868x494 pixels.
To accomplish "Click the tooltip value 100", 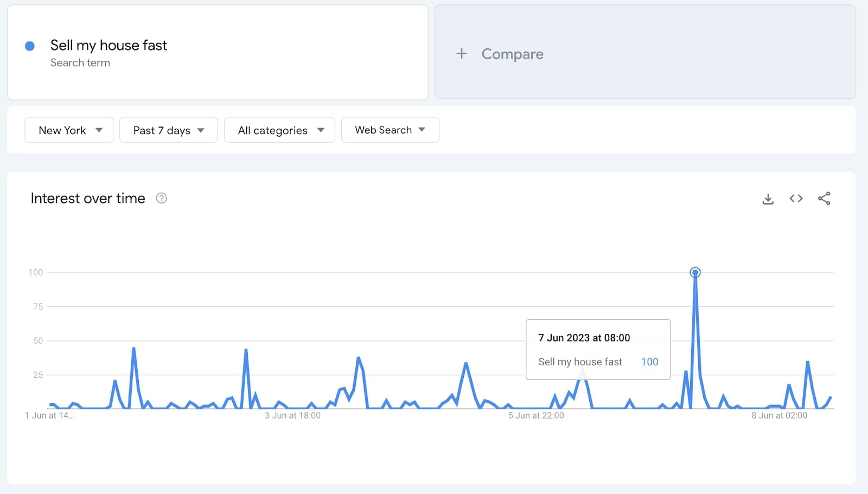I will coord(649,362).
